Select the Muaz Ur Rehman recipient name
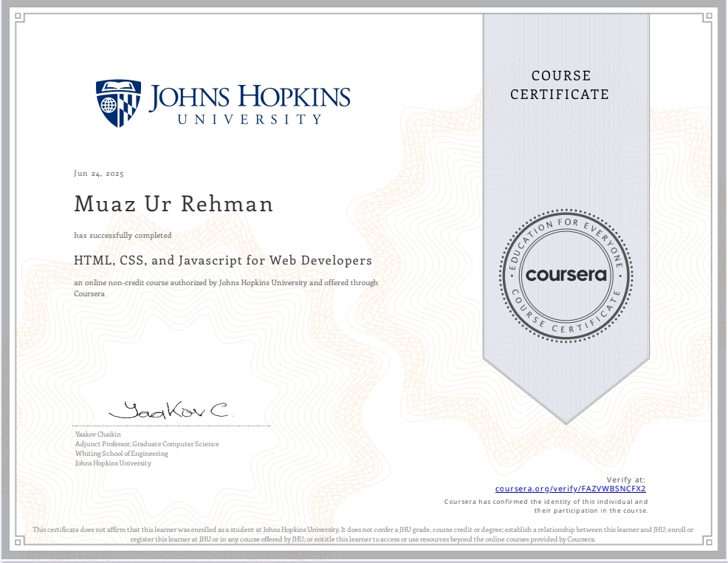This screenshot has height=563, width=728. click(x=173, y=204)
